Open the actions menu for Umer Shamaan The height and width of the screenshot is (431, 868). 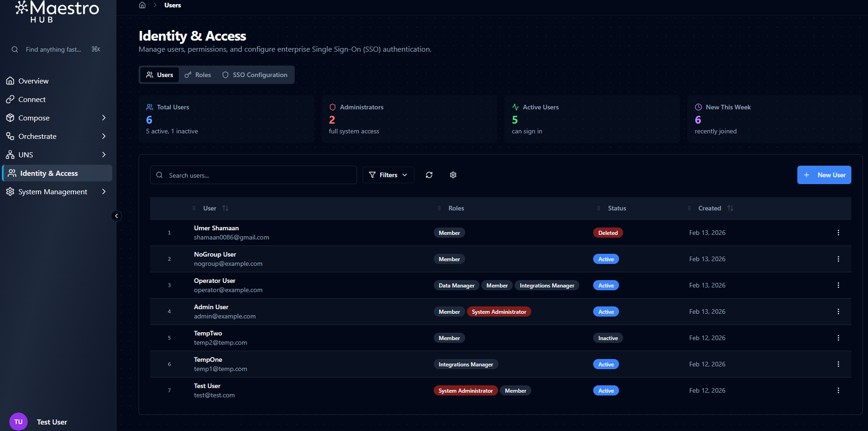[x=838, y=233]
